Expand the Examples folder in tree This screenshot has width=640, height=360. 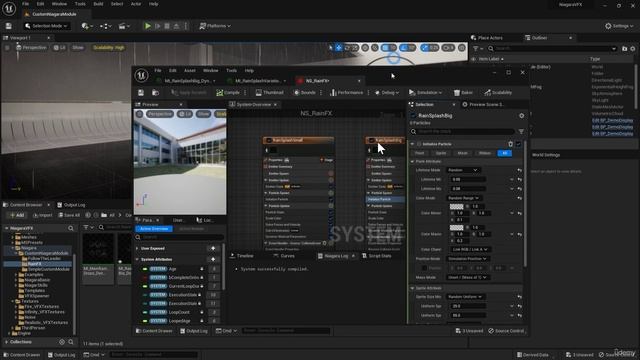[x=16, y=275]
